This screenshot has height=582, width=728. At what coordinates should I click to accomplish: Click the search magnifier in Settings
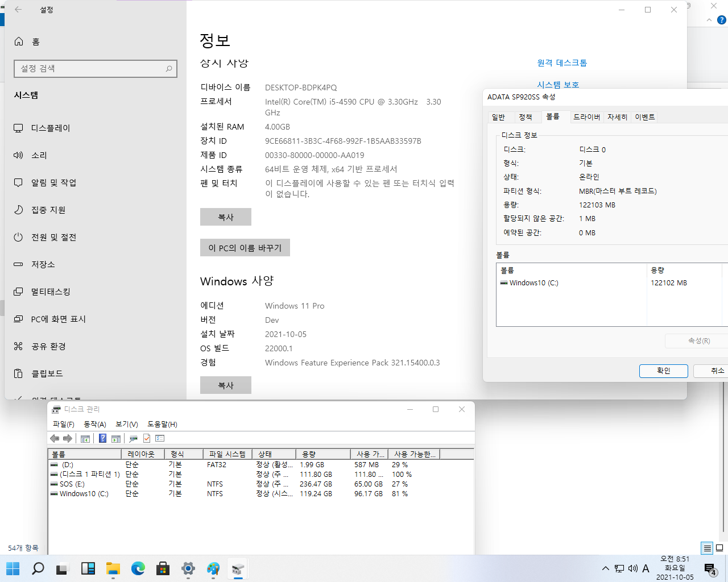pyautogui.click(x=169, y=69)
